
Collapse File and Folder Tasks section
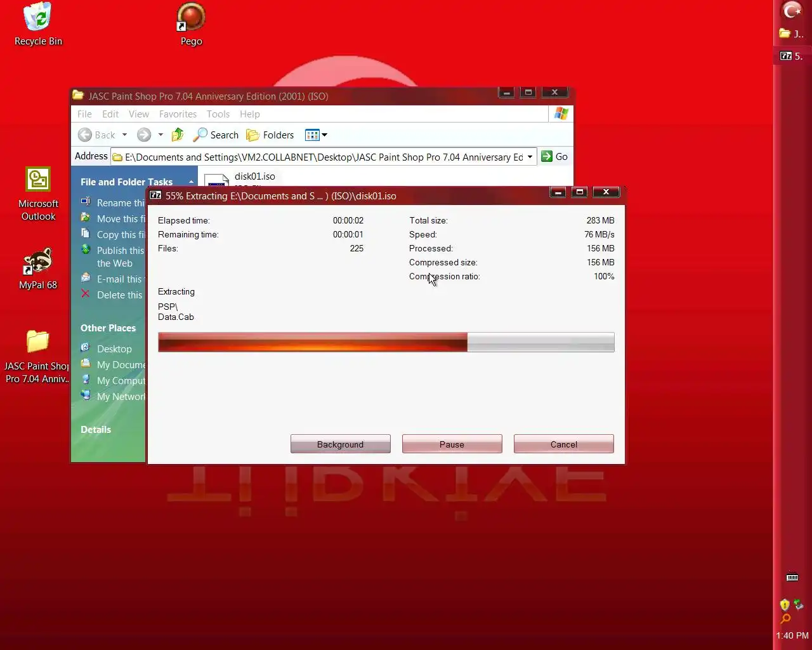click(x=191, y=182)
